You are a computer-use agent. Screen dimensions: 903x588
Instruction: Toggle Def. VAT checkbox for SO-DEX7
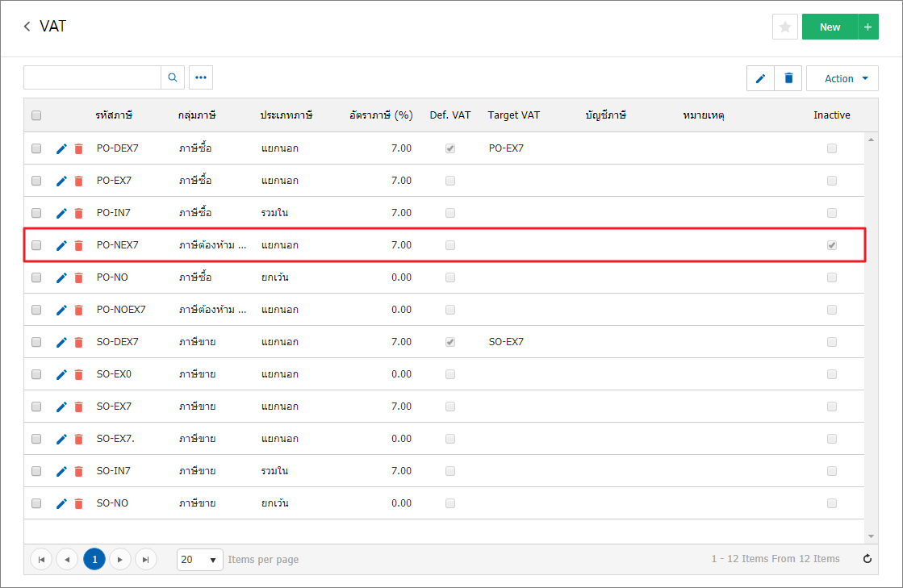450,342
